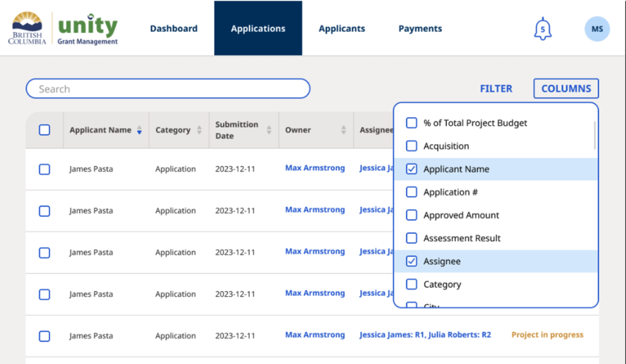Sort the table by Applicant Name
This screenshot has height=364, width=626.
[x=139, y=130]
